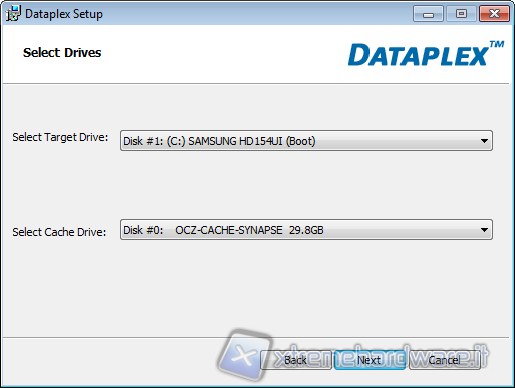This screenshot has width=515, height=388.
Task: Close the Dataplex Setup window
Action: click(494, 14)
